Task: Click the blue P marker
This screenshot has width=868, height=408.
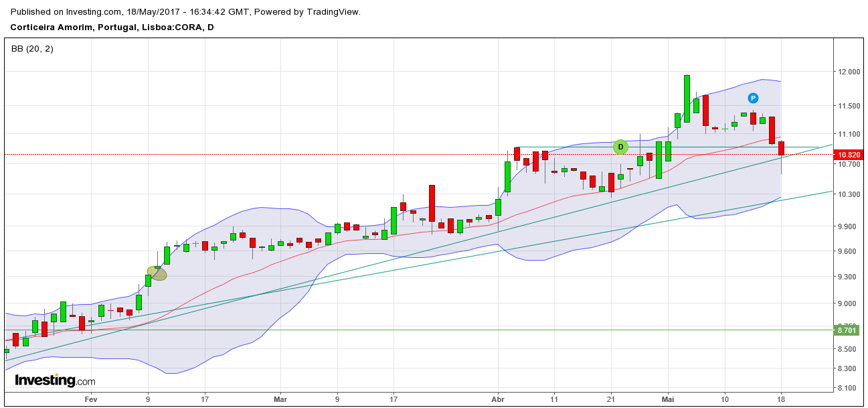Action: click(x=753, y=98)
